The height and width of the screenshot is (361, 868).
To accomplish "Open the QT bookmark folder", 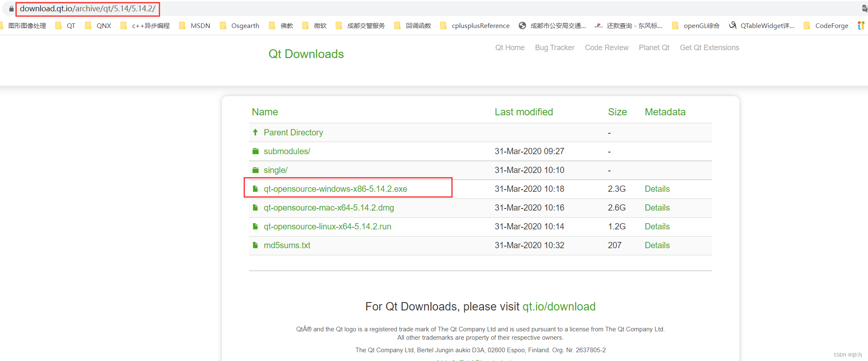I will pos(66,26).
